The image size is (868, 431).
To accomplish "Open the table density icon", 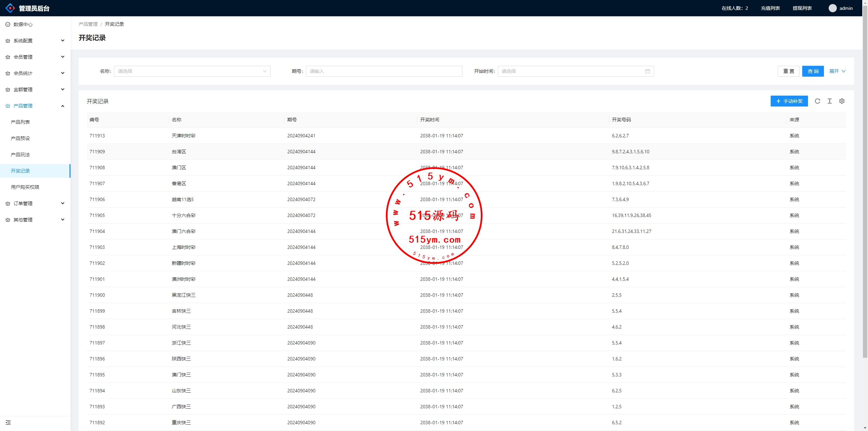I will (829, 101).
